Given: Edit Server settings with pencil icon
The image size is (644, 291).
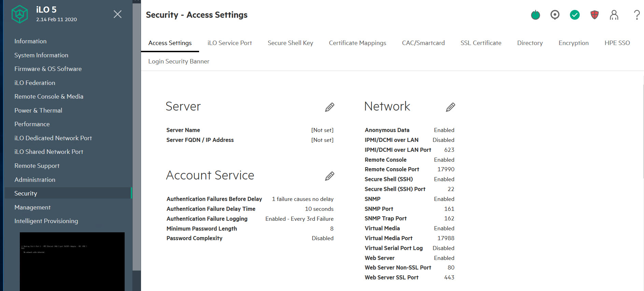Looking at the screenshot, I should click(x=330, y=107).
